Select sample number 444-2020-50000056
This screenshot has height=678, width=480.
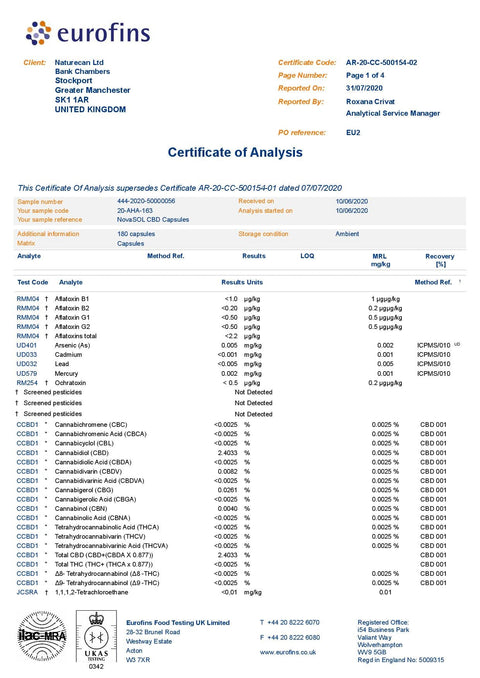(146, 201)
